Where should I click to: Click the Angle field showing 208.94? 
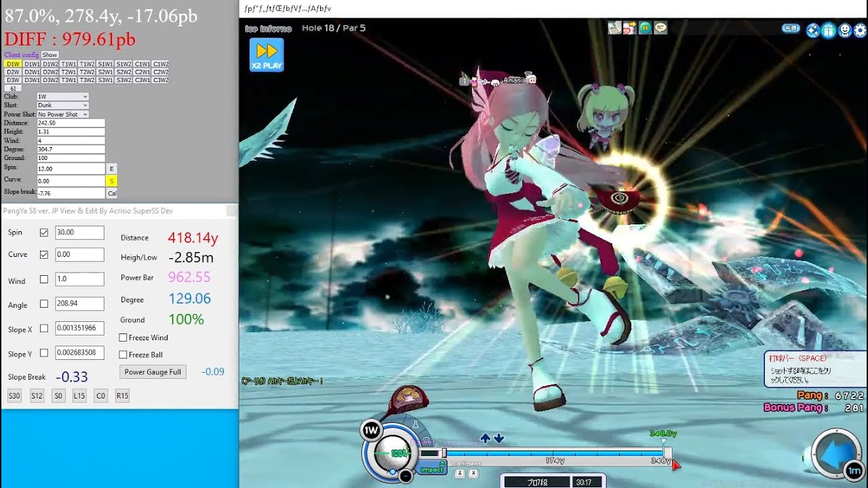point(79,304)
